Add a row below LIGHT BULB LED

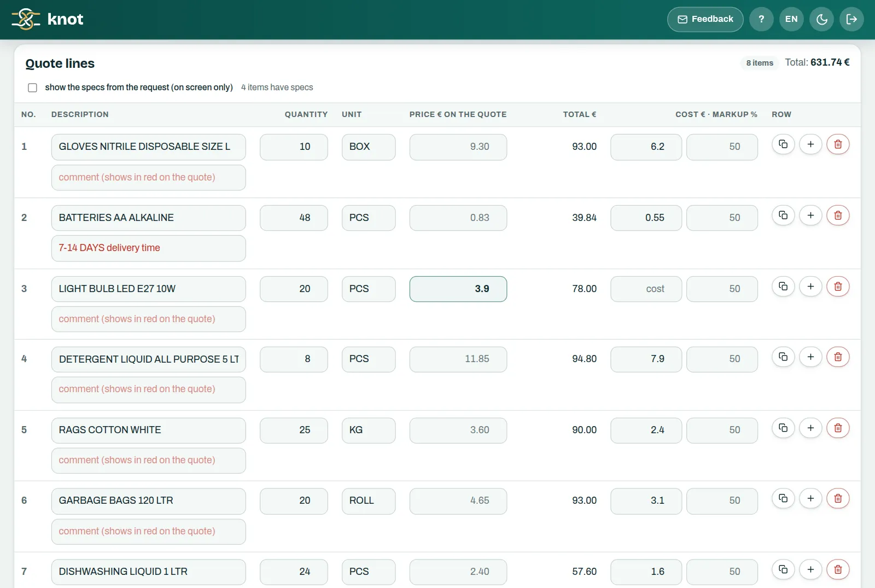[x=810, y=287]
